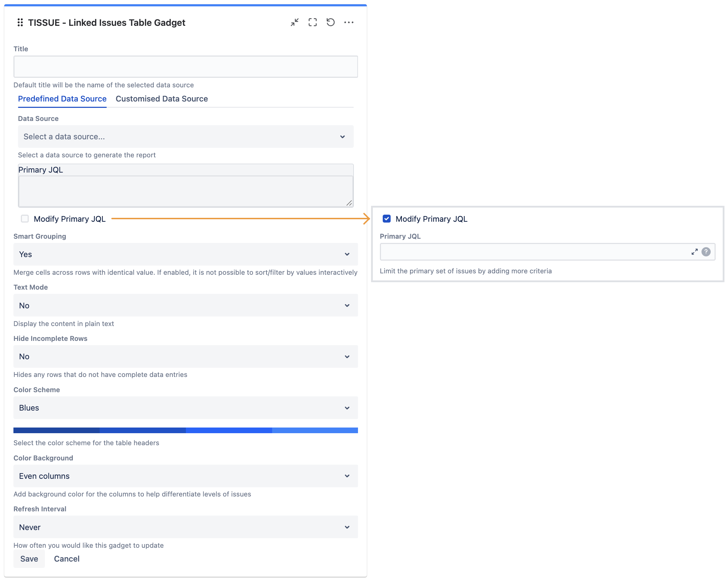The width and height of the screenshot is (728, 581).
Task: Refresh the Linked Issues Table gadget
Action: pyautogui.click(x=330, y=23)
